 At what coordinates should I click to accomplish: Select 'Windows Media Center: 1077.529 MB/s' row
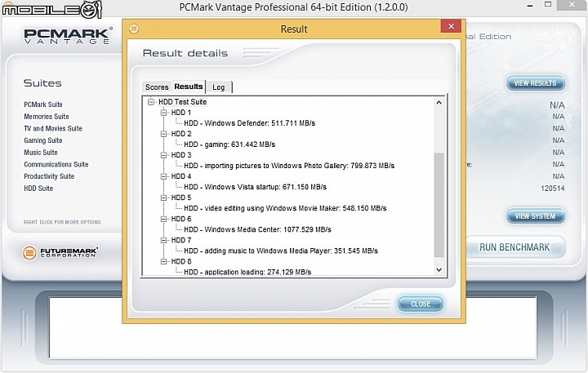pyautogui.click(x=257, y=229)
